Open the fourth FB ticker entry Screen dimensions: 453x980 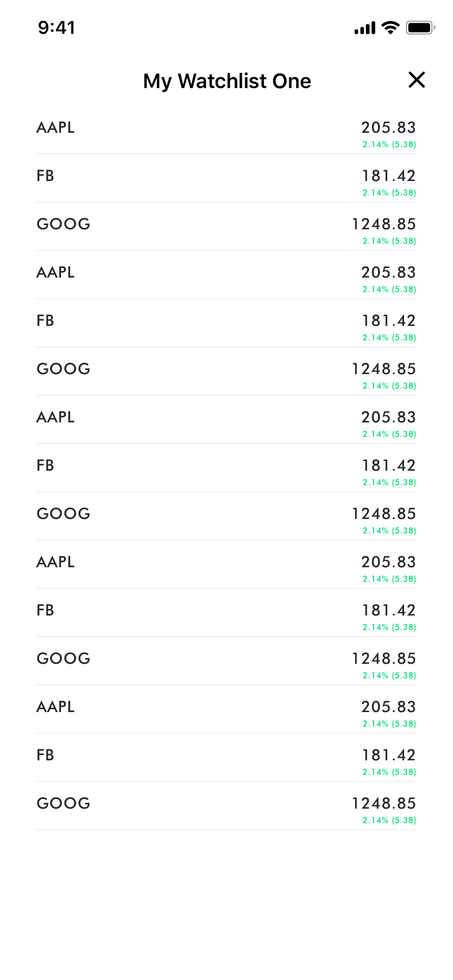click(x=45, y=611)
